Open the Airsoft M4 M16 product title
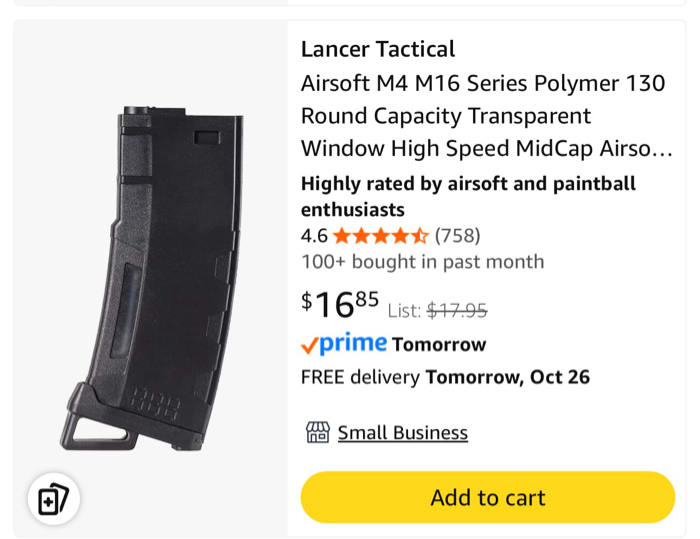This screenshot has height=539, width=700. click(486, 116)
